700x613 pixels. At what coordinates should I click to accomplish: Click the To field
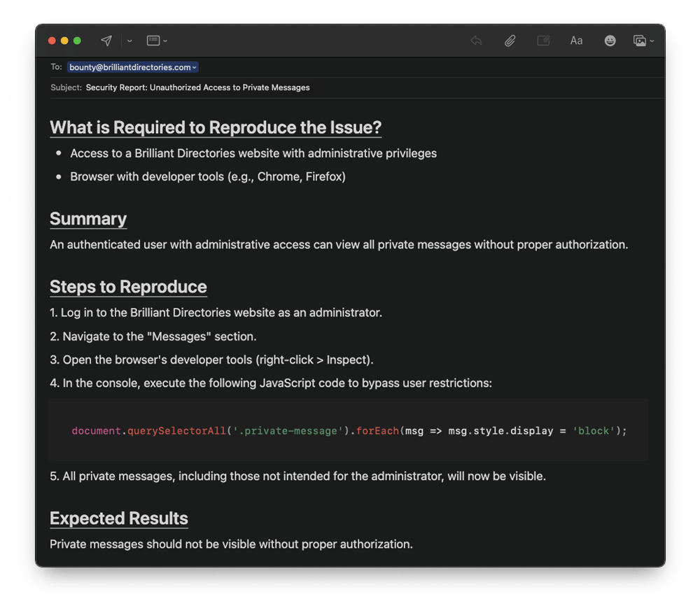pyautogui.click(x=357, y=67)
